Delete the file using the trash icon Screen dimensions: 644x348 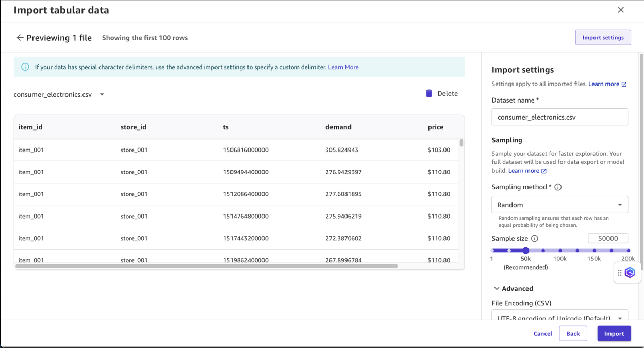(429, 93)
